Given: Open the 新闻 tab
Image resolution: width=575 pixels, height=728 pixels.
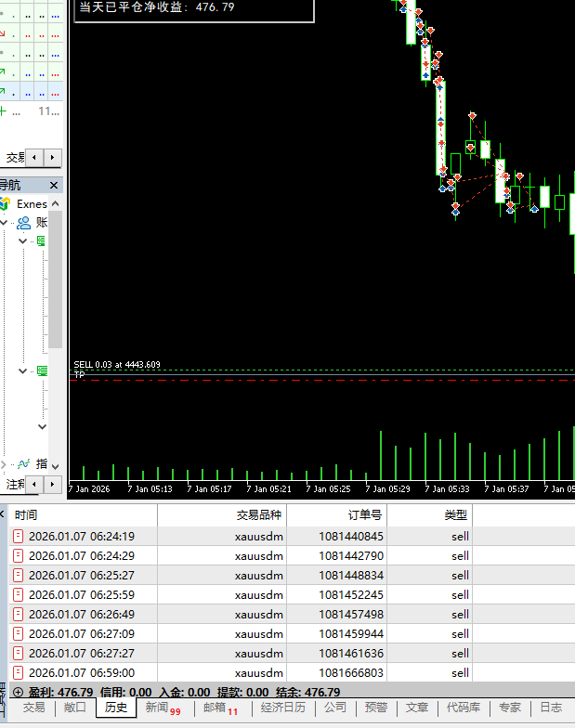Looking at the screenshot, I should [x=163, y=708].
